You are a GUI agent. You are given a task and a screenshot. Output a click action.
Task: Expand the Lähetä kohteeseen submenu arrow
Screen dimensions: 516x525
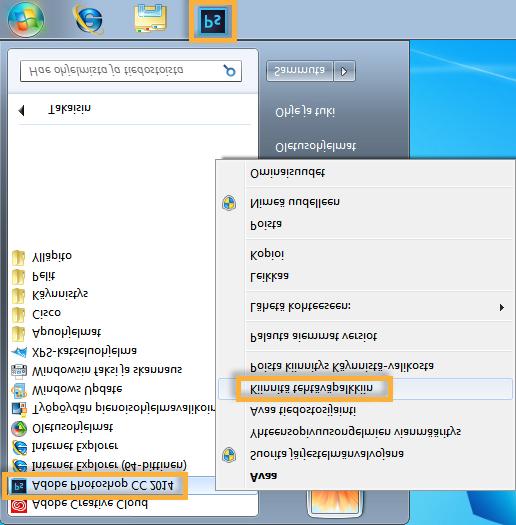(x=501, y=307)
